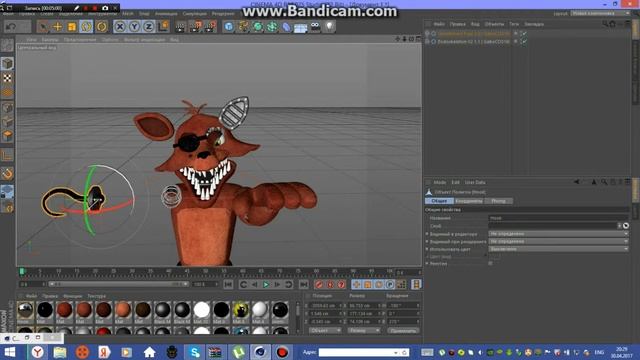
Task: Play the animation forward
Action: (x=266, y=284)
